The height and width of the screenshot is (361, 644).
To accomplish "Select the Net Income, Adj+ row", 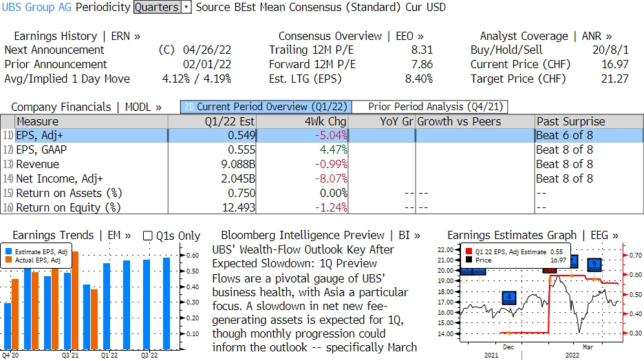I will coord(321,178).
